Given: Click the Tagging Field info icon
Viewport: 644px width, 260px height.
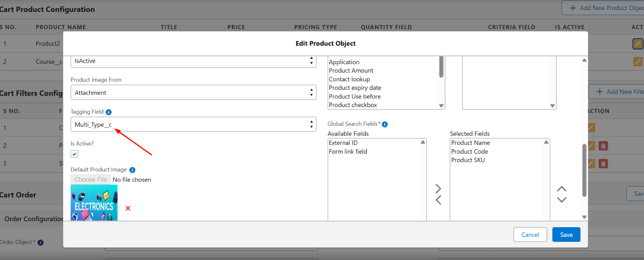Looking at the screenshot, I should [108, 112].
